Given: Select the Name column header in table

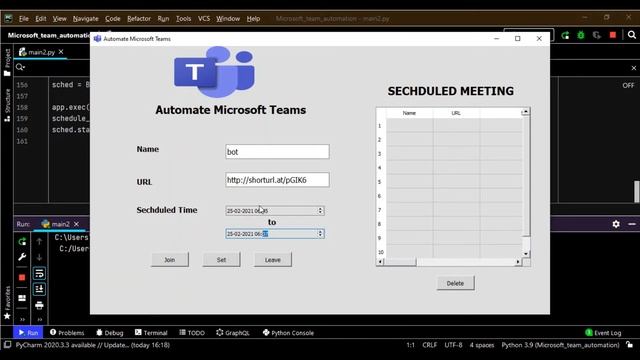Looking at the screenshot, I should 409,113.
